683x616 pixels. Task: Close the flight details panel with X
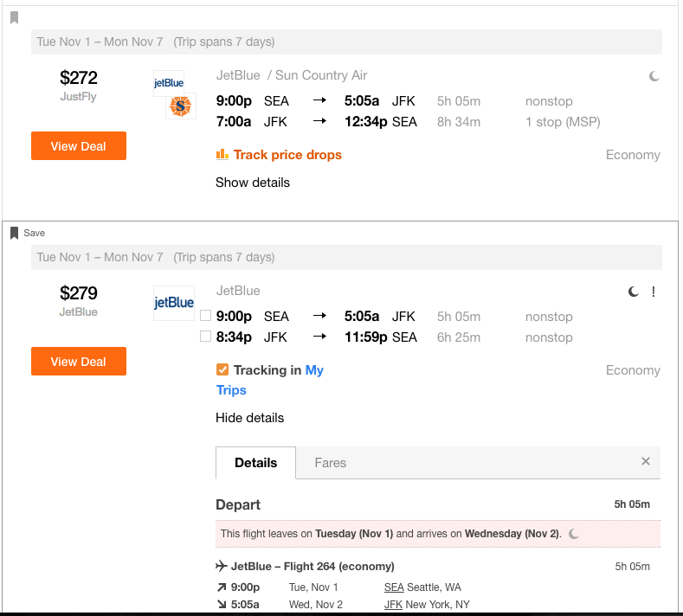pyautogui.click(x=646, y=461)
